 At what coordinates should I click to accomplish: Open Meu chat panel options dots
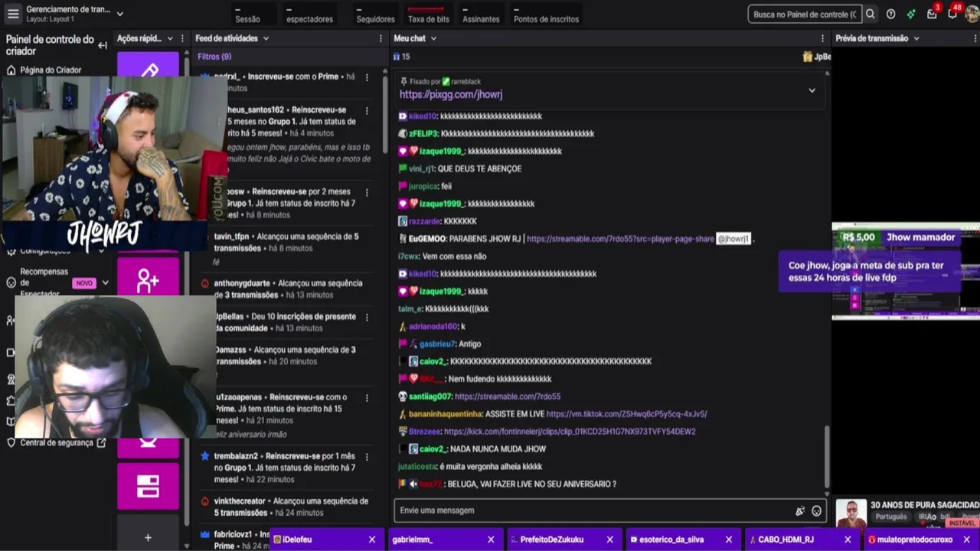point(823,38)
